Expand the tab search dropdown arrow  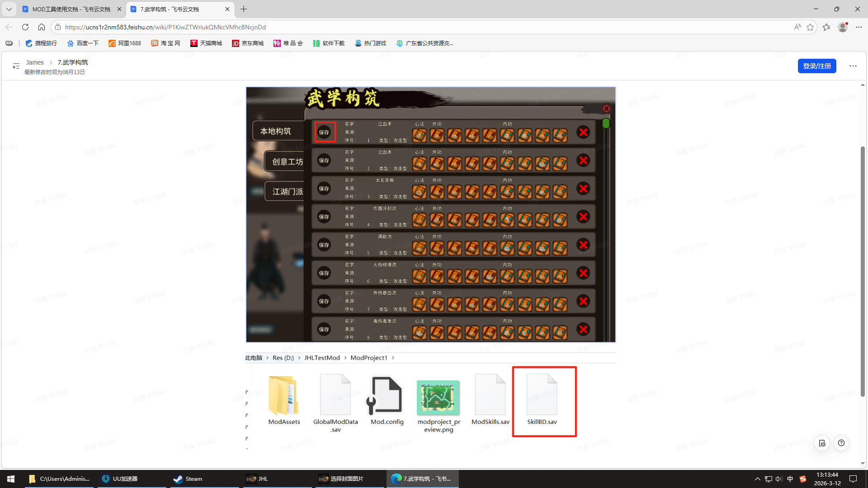click(x=9, y=9)
